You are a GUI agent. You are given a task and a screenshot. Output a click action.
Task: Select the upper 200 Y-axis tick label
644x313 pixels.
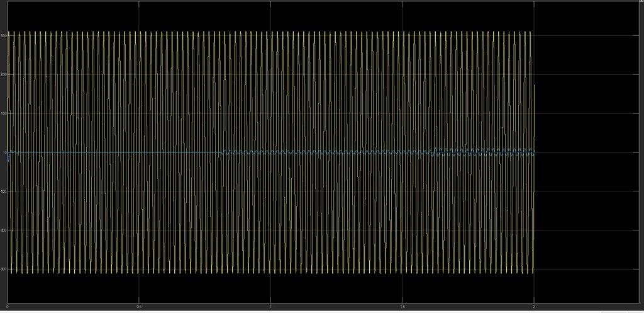3,74
